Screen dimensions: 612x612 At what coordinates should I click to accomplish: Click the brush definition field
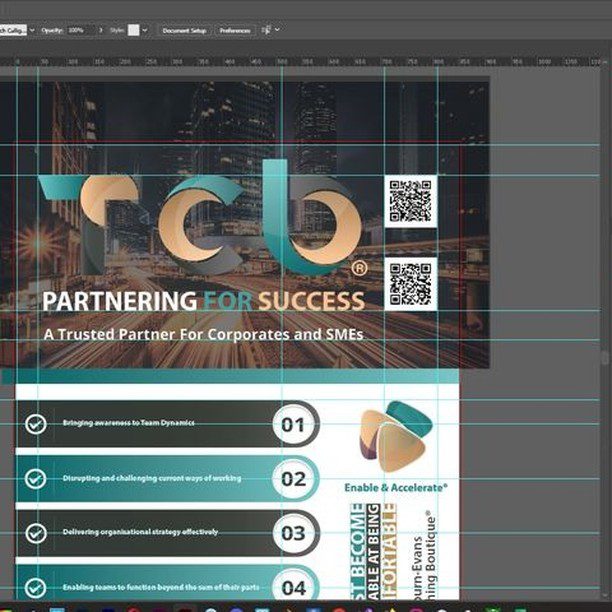tap(13, 30)
